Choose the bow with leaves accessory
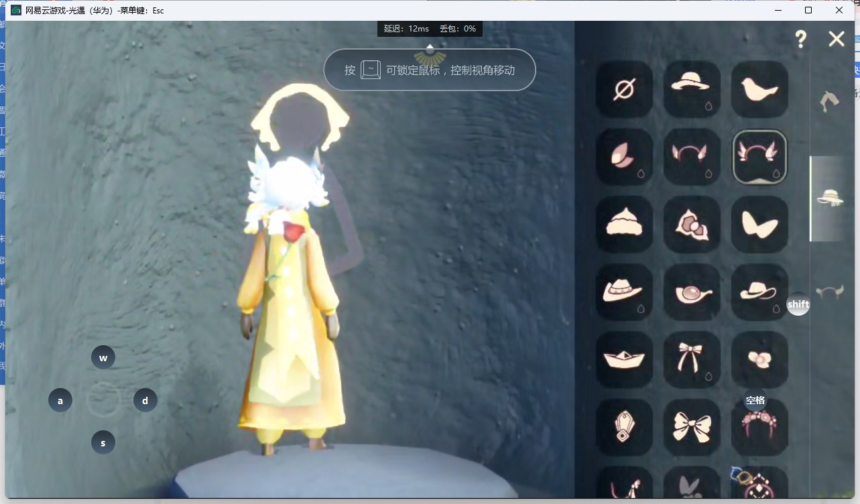The image size is (860, 504). (692, 225)
